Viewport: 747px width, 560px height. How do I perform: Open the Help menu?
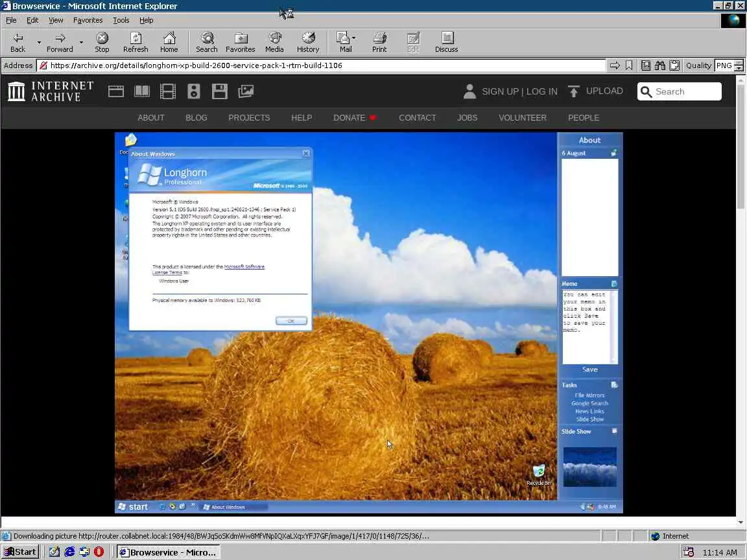coord(147,21)
